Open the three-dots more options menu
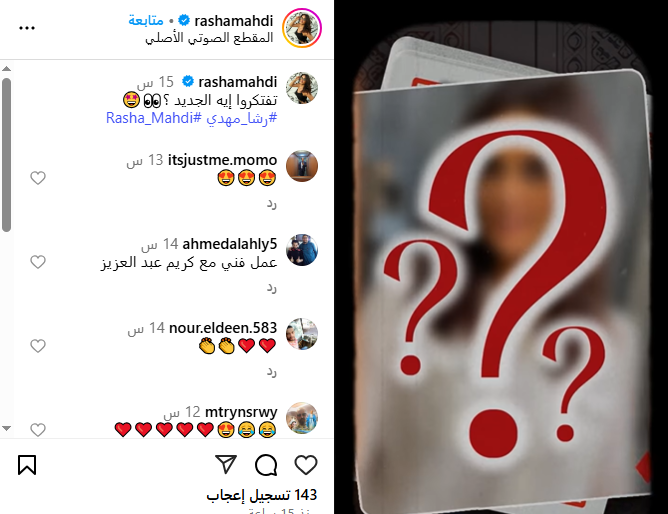Screen dimensions: 668x514 click(x=27, y=28)
